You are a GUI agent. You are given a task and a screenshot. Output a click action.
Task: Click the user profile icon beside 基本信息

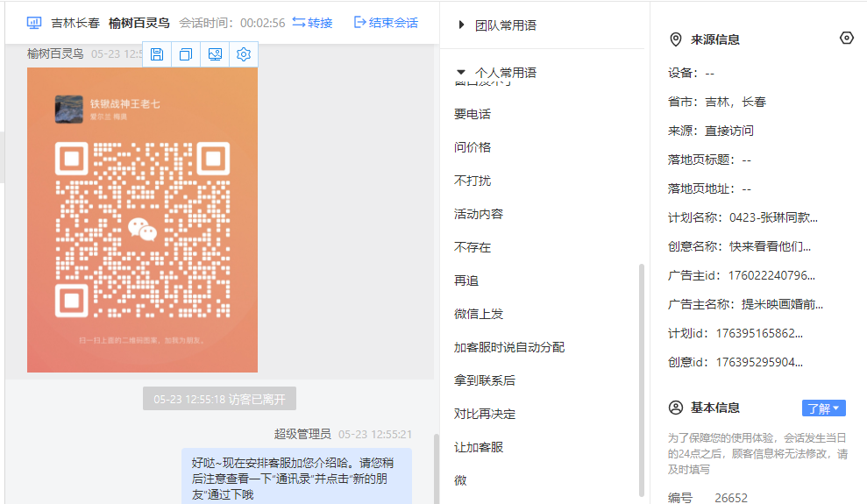click(676, 408)
